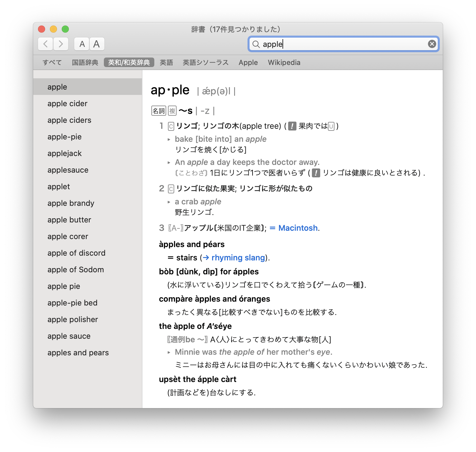Increase text size with the large A icon
This screenshot has height=452, width=476.
pos(96,44)
